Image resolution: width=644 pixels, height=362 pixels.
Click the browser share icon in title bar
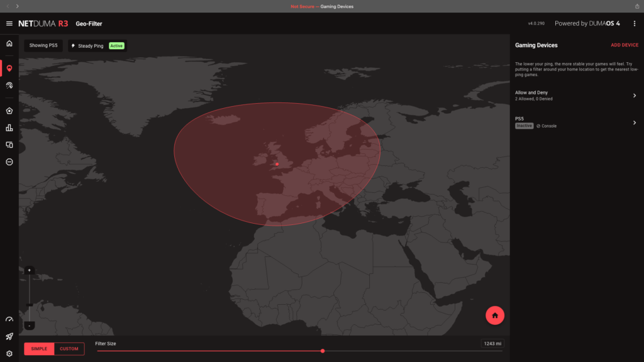tap(637, 6)
